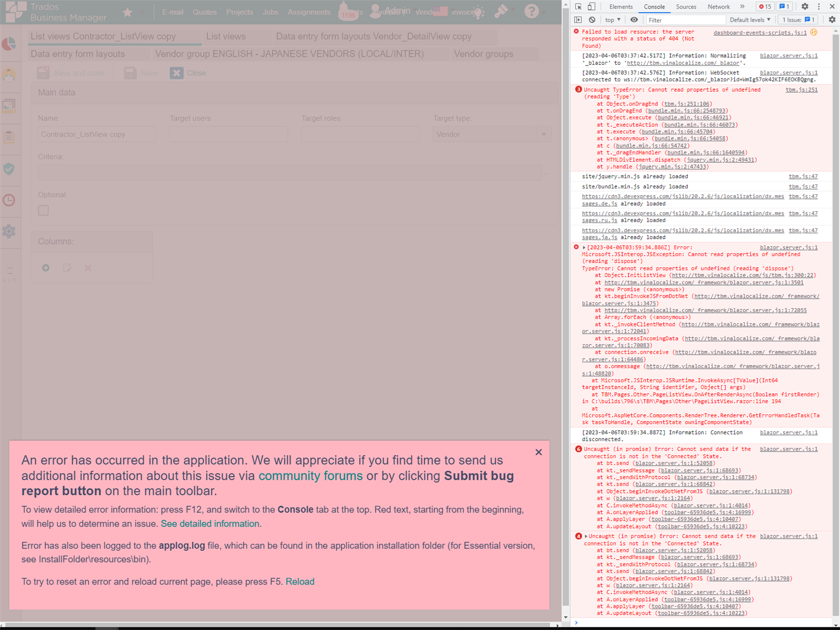Open the clipboard sidebar section
The height and width of the screenshot is (630, 840).
click(x=9, y=137)
